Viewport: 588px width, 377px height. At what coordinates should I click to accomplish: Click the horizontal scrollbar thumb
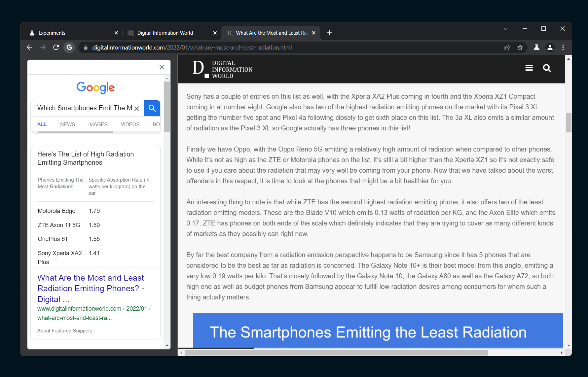pyautogui.click(x=336, y=353)
